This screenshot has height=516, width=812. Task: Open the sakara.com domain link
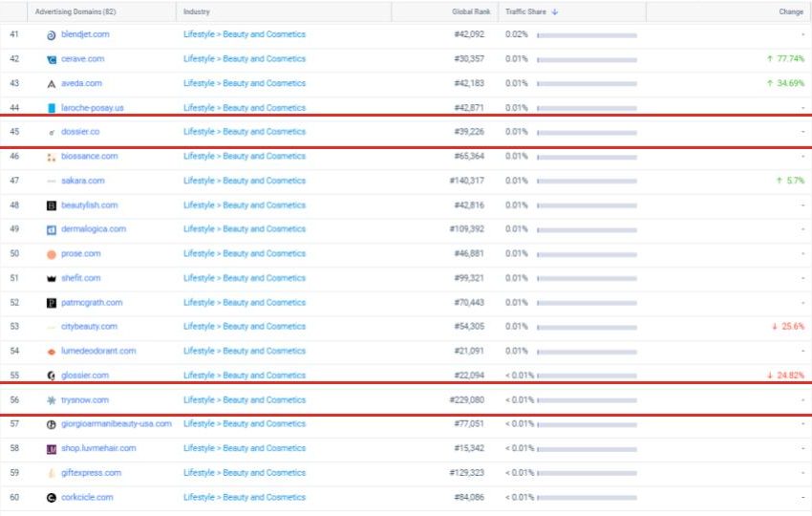coord(83,181)
